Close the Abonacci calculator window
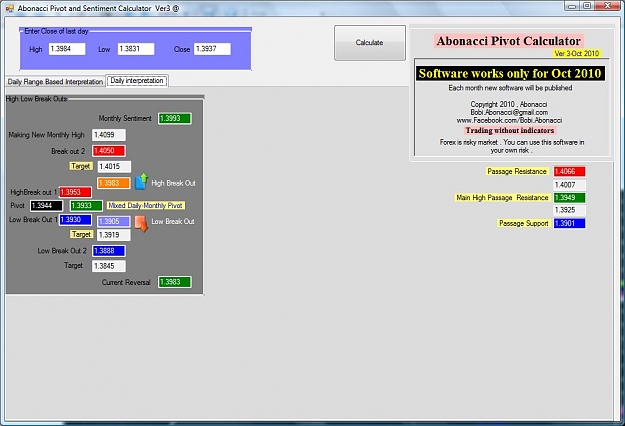Viewport: 625px width, 426px height. 608,6
